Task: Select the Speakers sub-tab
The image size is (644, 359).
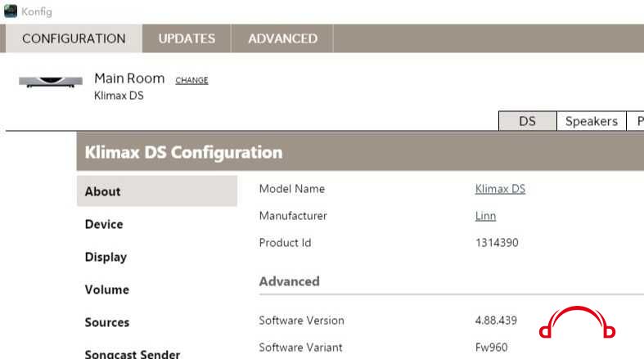Action: click(x=592, y=121)
